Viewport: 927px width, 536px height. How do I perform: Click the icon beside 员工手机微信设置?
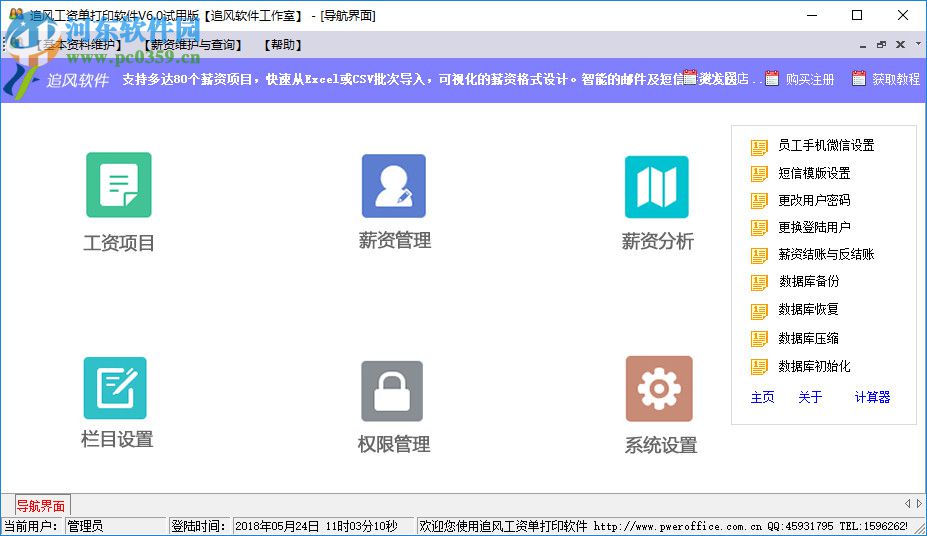(759, 147)
